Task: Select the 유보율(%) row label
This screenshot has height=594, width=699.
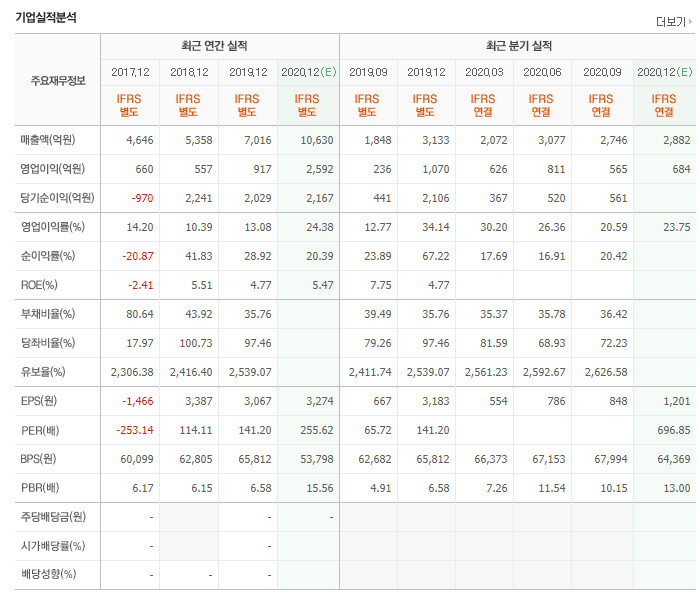Action: tap(43, 372)
